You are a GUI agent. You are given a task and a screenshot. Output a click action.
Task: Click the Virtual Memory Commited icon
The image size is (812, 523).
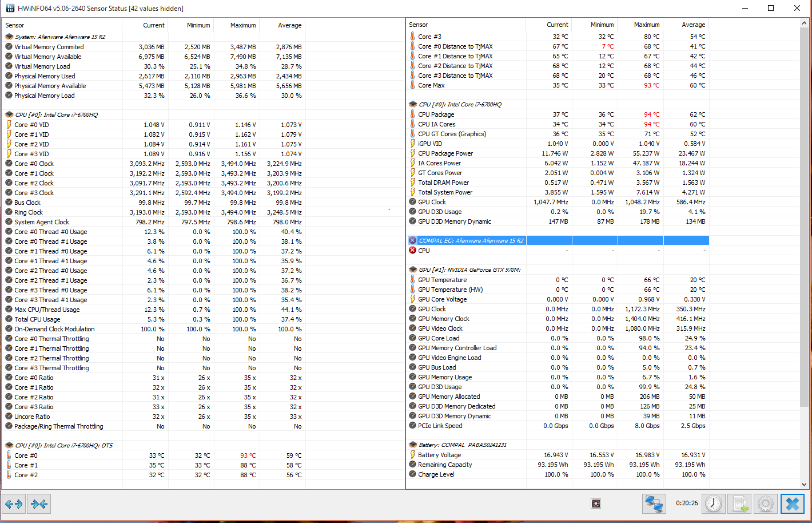coord(9,47)
